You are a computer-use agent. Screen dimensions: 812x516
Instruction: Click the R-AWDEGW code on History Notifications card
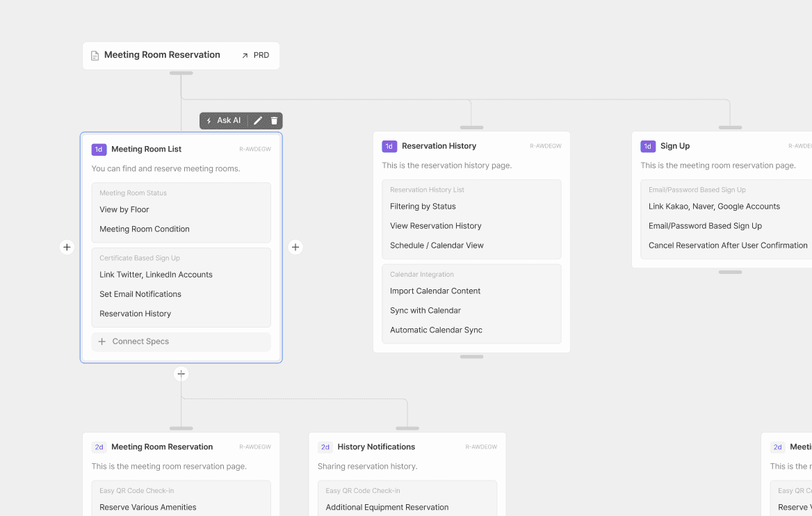point(482,447)
